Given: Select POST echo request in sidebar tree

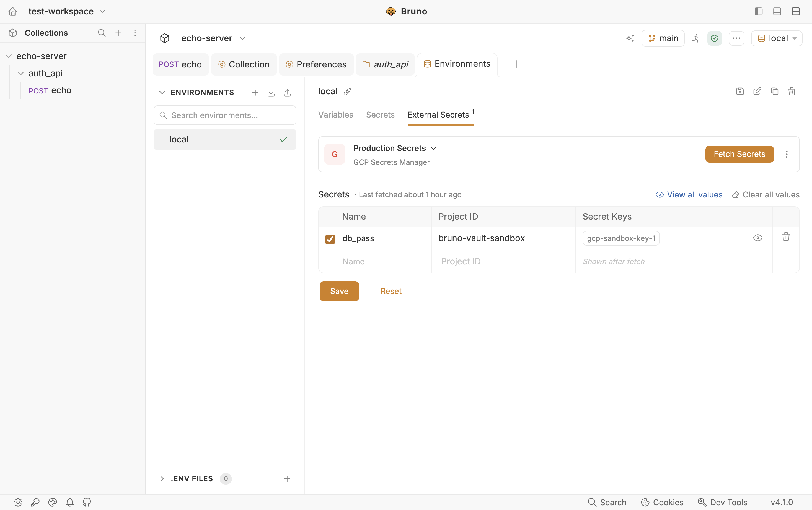Looking at the screenshot, I should coord(50,90).
